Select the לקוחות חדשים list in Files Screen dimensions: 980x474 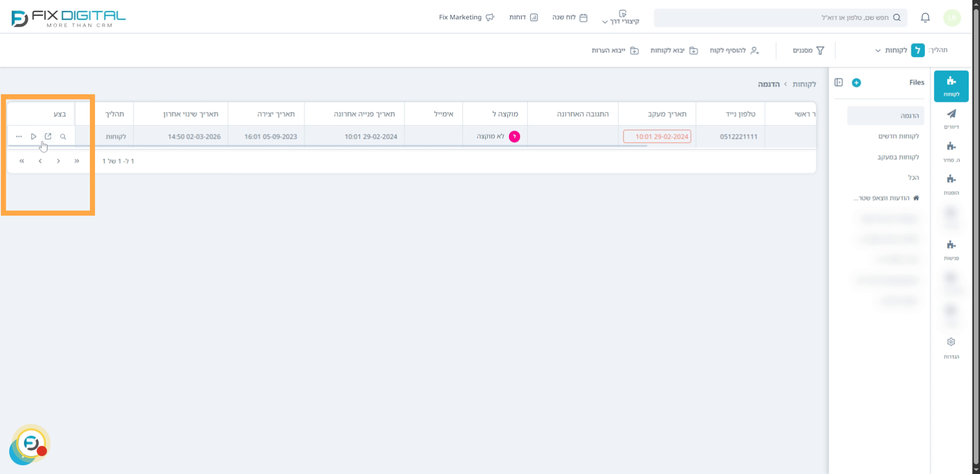[x=898, y=136]
